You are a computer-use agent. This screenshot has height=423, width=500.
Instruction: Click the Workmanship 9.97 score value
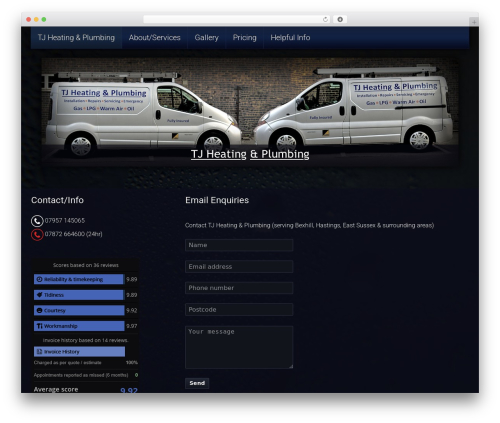coord(132,326)
